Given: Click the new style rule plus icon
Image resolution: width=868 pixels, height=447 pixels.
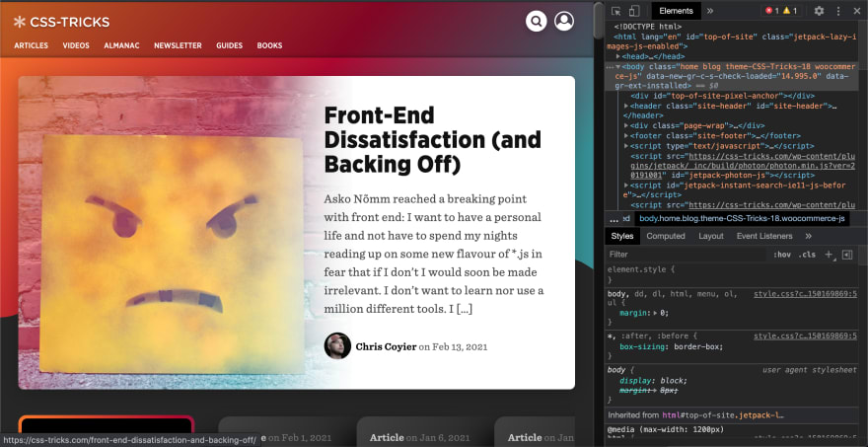Looking at the screenshot, I should click(x=829, y=255).
